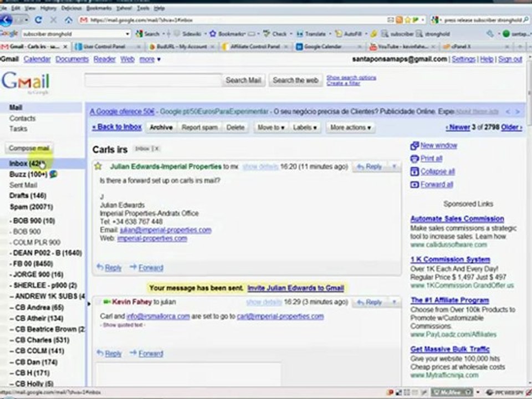This screenshot has width=532, height=399.
Task: Click Search Mail button
Action: (243, 80)
